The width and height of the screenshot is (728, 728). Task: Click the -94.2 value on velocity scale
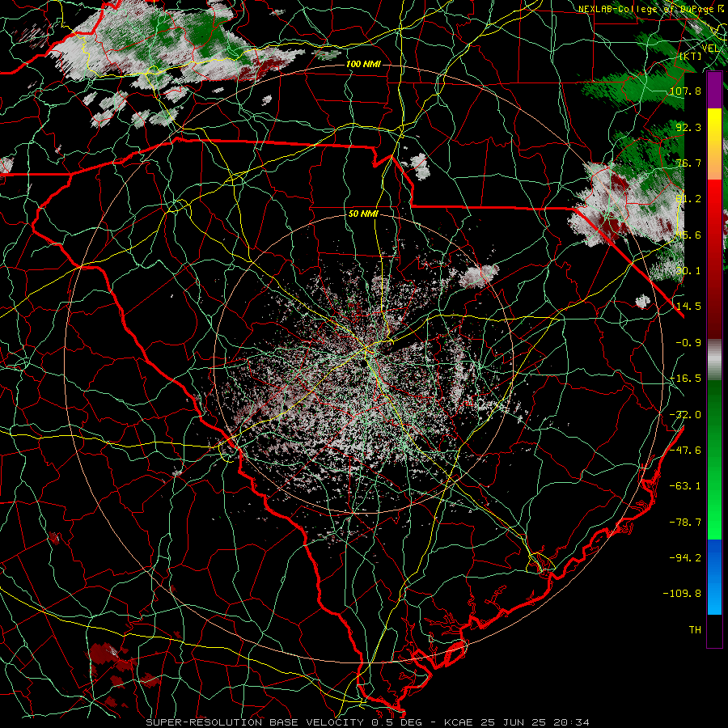(x=685, y=557)
